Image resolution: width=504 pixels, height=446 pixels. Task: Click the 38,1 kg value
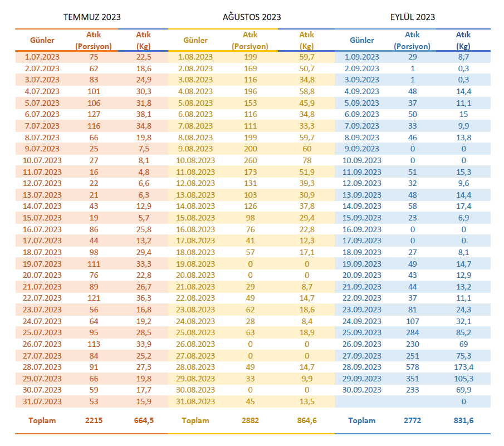click(x=144, y=114)
